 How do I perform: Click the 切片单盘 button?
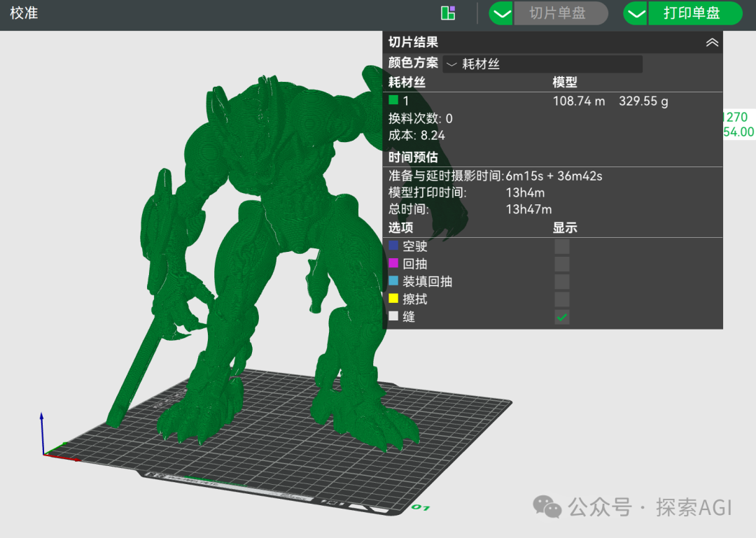561,13
